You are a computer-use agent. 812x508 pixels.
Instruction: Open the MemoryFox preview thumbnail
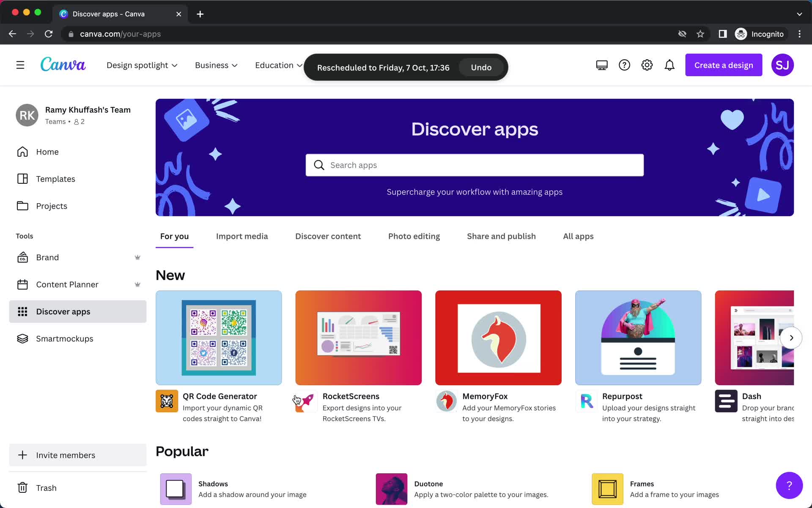tap(498, 338)
